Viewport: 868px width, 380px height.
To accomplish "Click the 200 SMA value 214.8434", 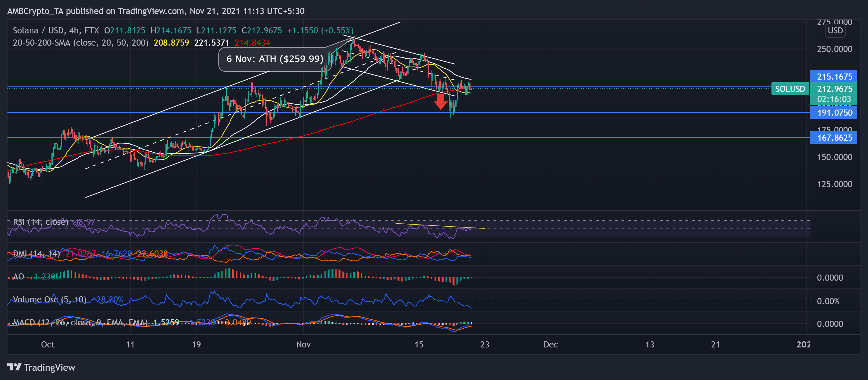I will (252, 43).
